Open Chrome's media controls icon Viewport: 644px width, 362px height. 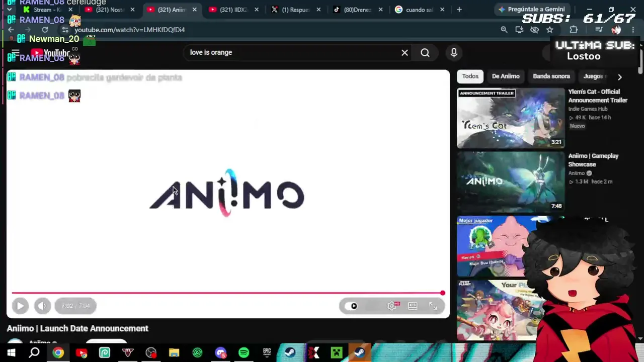[x=599, y=30]
